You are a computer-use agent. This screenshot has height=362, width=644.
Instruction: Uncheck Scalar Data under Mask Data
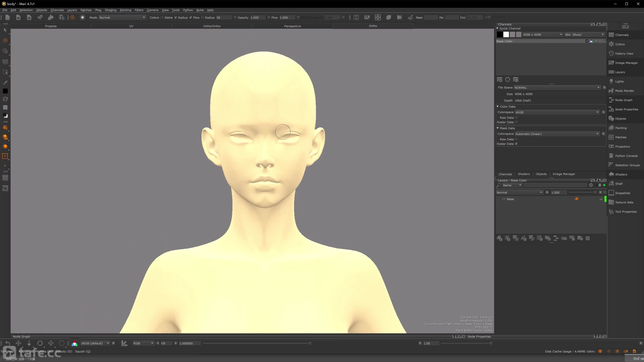pyautogui.click(x=516, y=144)
